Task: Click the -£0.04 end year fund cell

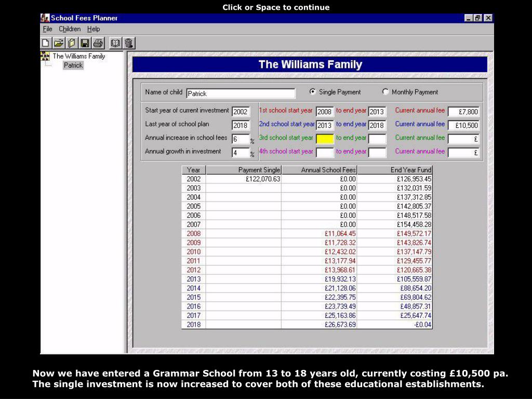Action: 395,325
